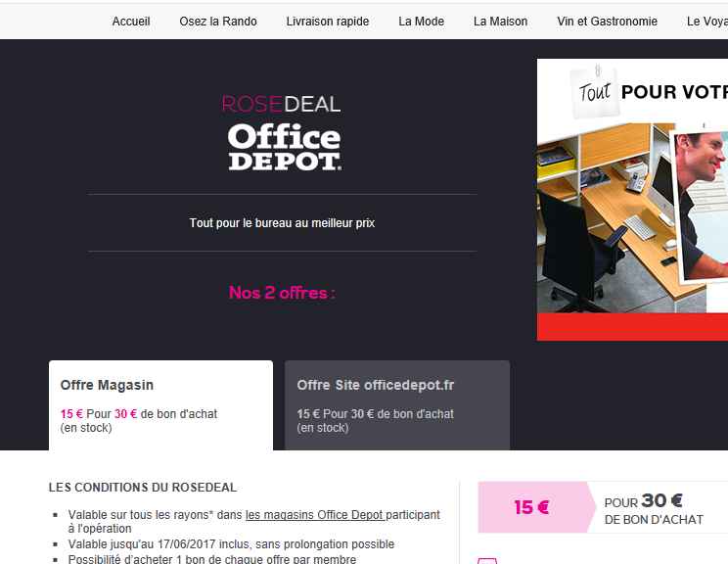Follow 'les magasins Office Depot' link

click(x=315, y=515)
